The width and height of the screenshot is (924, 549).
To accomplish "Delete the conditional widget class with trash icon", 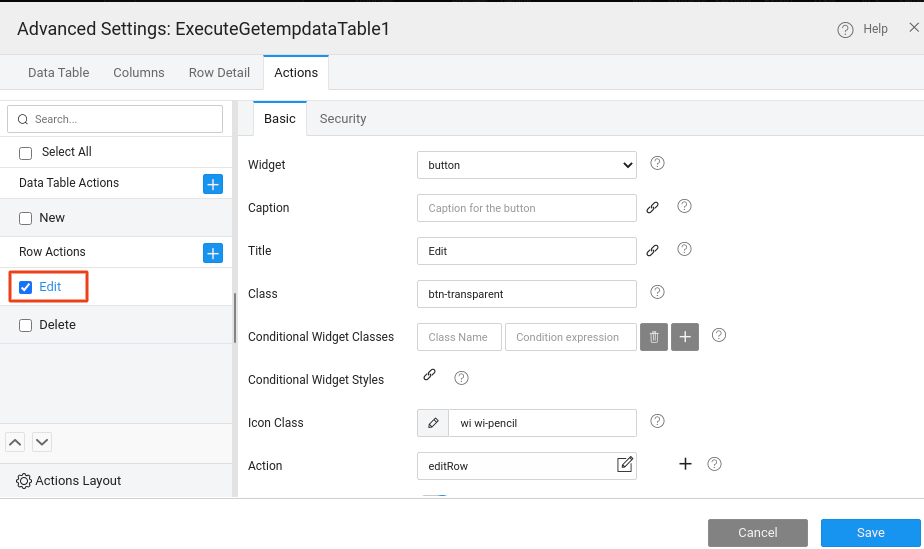I will [653, 337].
